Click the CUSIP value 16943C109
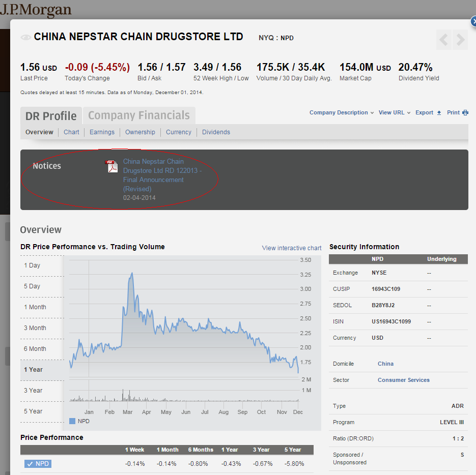The width and height of the screenshot is (476, 475). 386,289
